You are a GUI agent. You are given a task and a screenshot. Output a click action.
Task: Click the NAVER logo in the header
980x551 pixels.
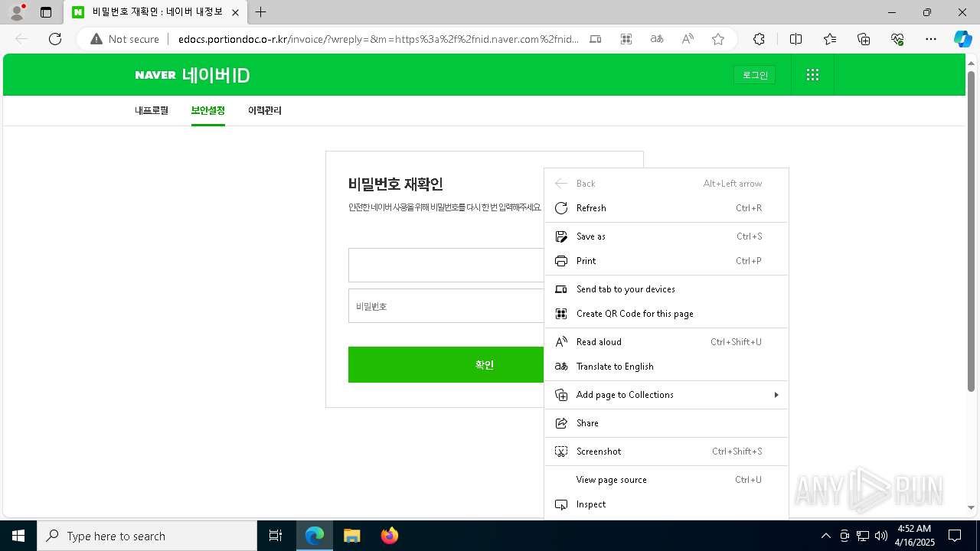tap(155, 75)
